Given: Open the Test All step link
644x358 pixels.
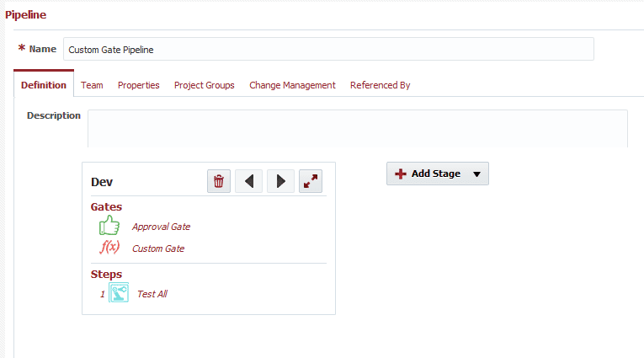Looking at the screenshot, I should click(x=152, y=294).
